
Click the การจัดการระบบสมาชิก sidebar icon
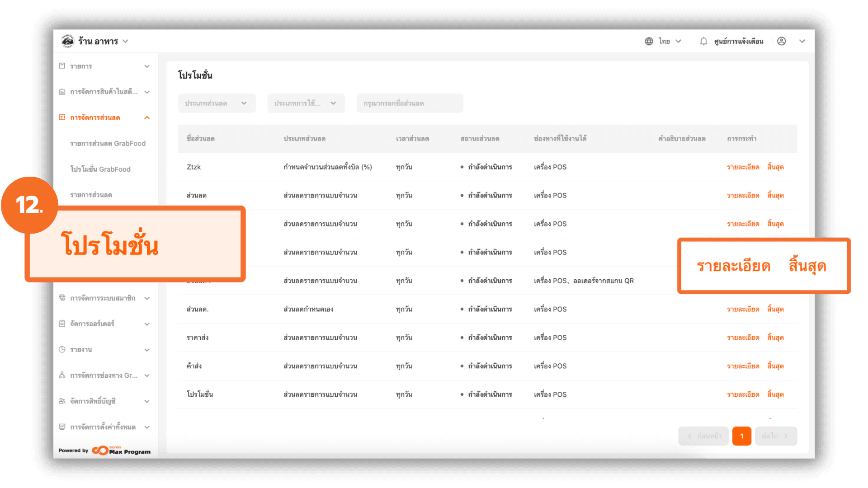(62, 298)
